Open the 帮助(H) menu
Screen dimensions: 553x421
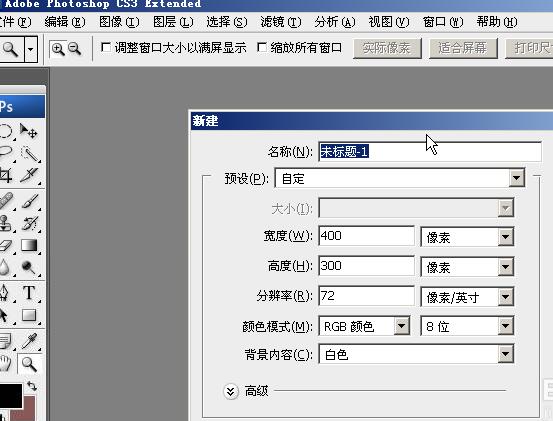(497, 22)
